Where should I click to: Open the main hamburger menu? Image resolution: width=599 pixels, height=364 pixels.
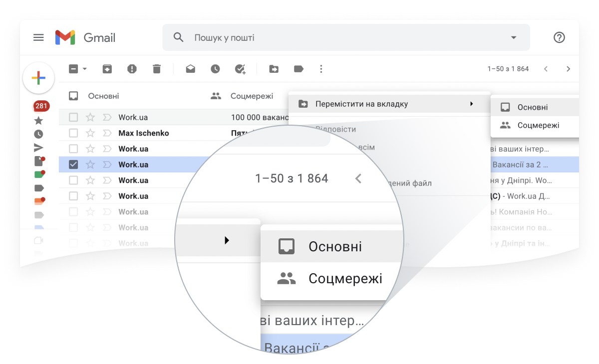(x=38, y=37)
